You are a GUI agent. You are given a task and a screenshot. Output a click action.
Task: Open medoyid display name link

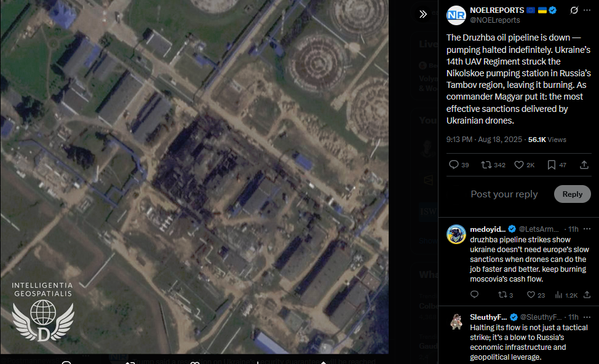[488, 229]
